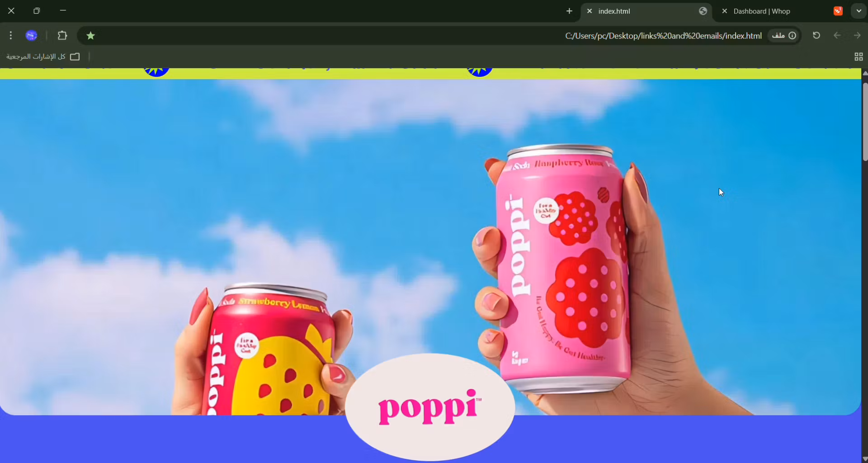Click the scrollbar up arrow
This screenshot has height=463, width=868.
pyautogui.click(x=865, y=73)
